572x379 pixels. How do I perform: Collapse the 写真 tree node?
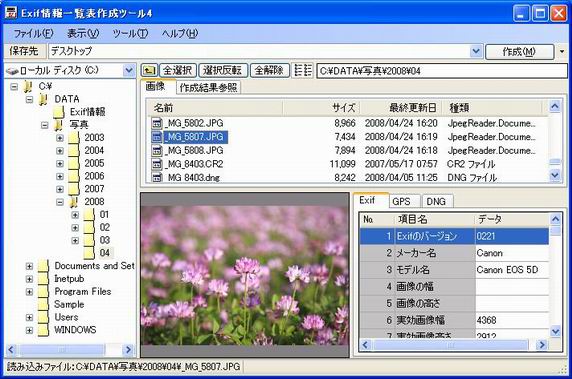pos(45,125)
